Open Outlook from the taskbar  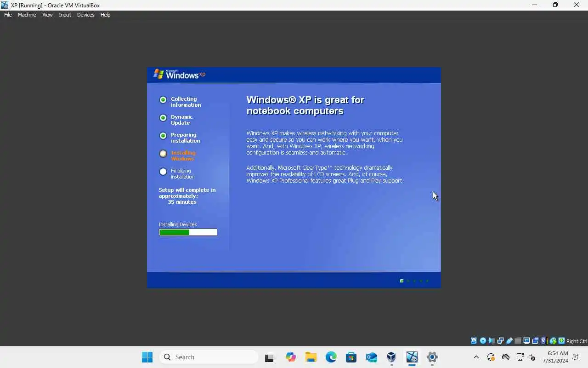point(371,357)
